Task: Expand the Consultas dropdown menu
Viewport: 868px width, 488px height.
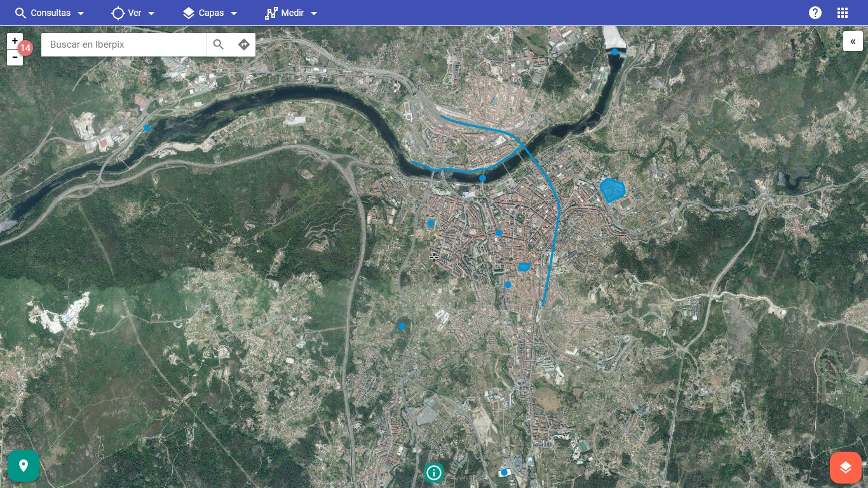Action: point(50,13)
